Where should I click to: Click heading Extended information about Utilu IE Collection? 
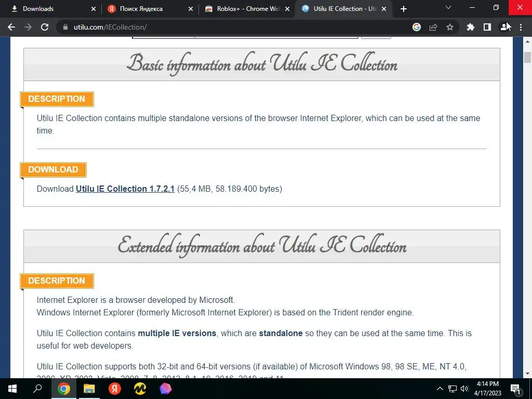tap(262, 246)
